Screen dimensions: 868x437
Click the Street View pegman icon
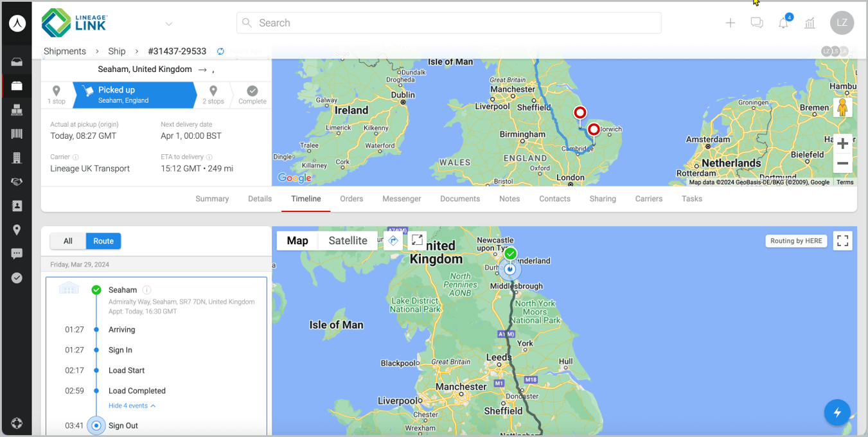click(842, 107)
